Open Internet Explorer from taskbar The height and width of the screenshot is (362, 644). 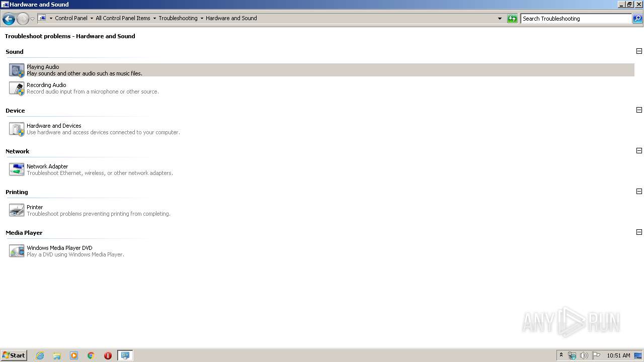pyautogui.click(x=40, y=355)
